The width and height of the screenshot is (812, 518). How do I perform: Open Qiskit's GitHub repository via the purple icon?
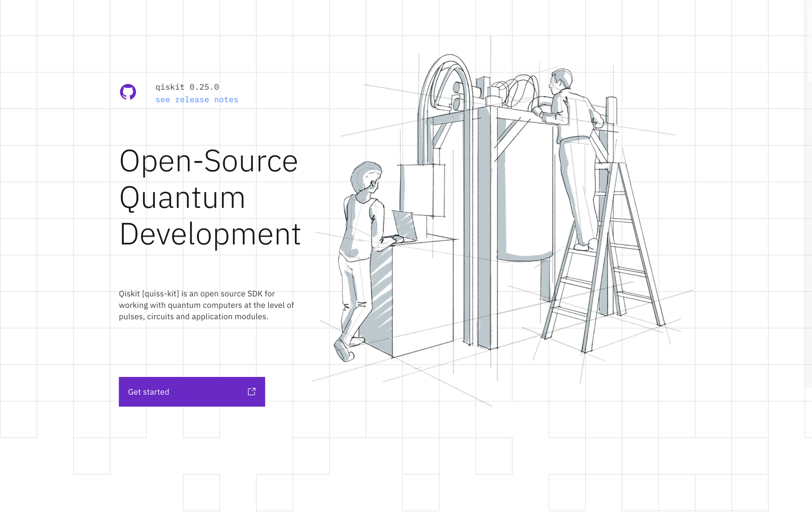pos(128,92)
